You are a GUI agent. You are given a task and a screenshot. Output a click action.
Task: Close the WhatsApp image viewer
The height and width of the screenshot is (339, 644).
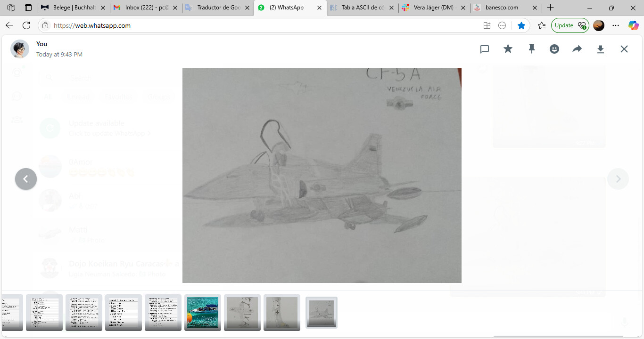tap(624, 49)
